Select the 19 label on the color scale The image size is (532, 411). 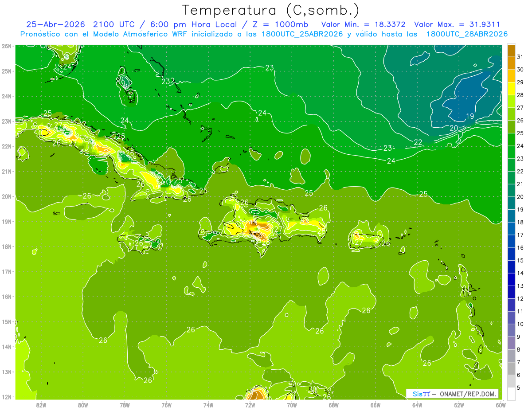(520, 209)
